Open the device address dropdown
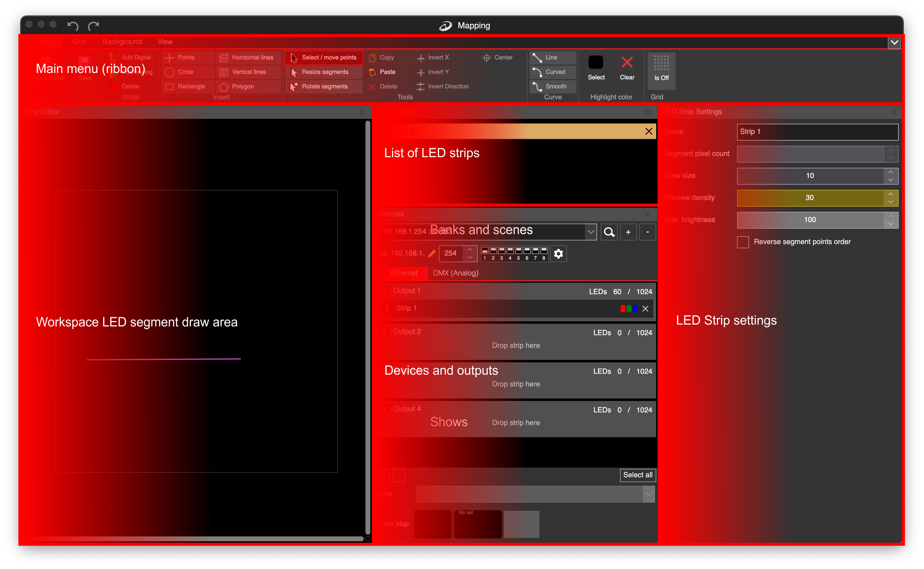This screenshot has height=569, width=924. point(591,232)
